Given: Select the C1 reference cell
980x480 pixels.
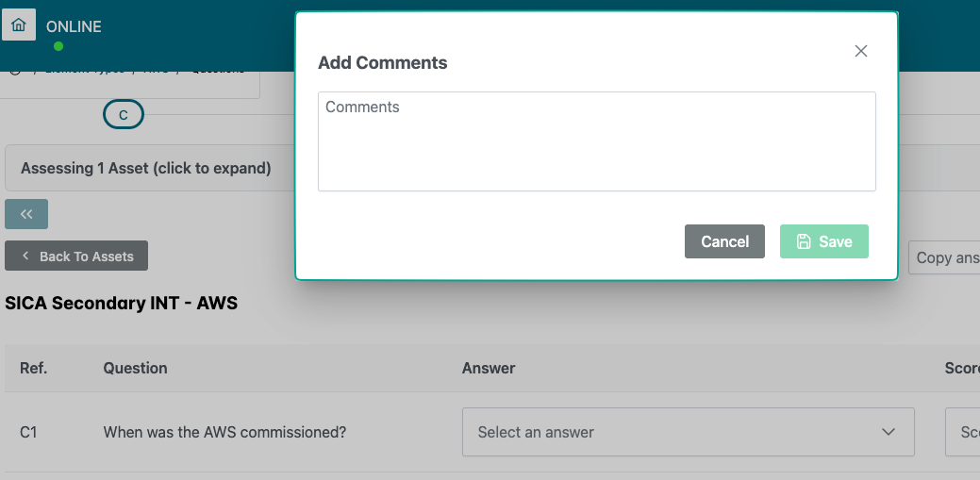Looking at the screenshot, I should pos(28,432).
